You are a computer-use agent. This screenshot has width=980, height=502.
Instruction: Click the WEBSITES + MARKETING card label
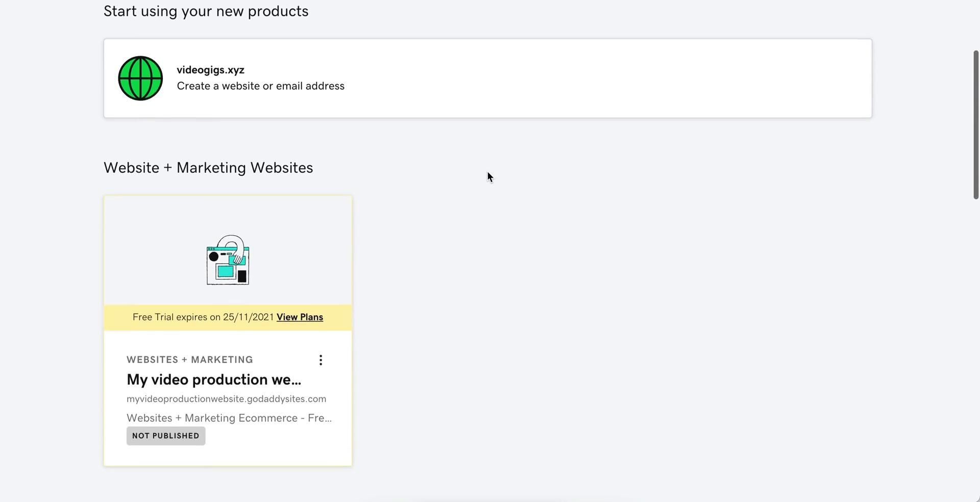tap(190, 360)
